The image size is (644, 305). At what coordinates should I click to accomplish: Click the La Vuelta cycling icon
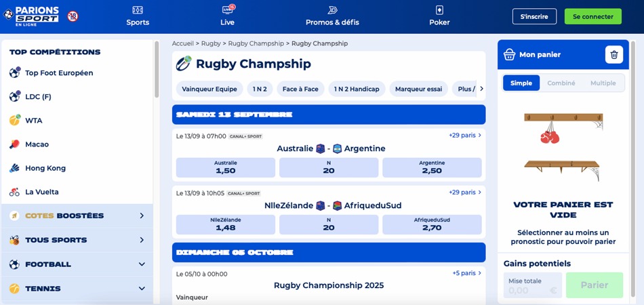(x=15, y=192)
